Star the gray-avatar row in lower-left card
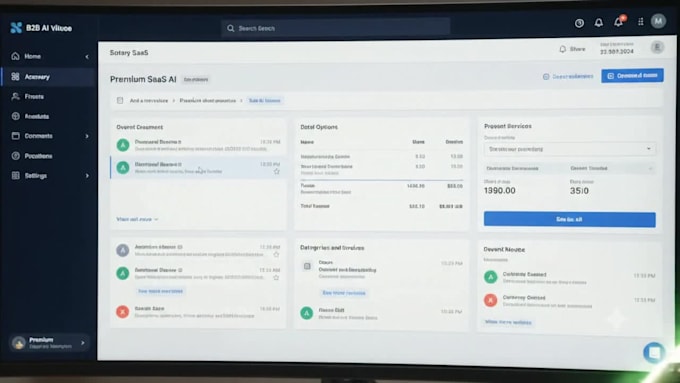The height and width of the screenshot is (383, 680). [276, 255]
